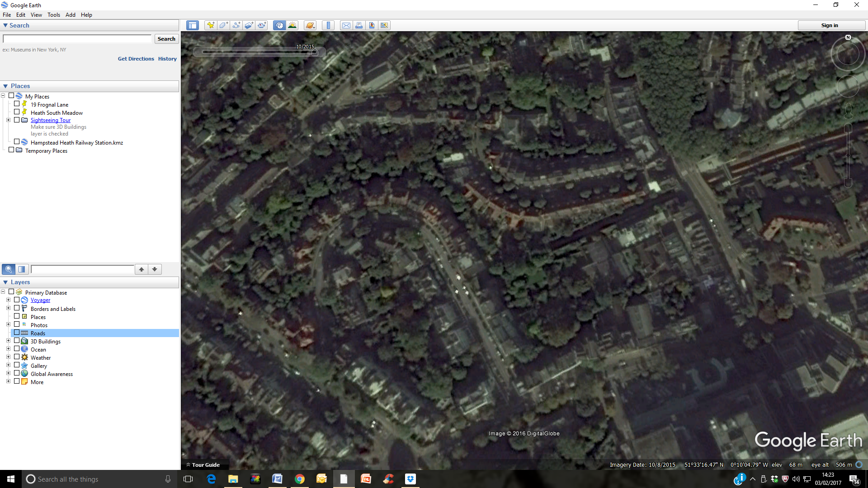
Task: Check the Temporary Places checkbox
Action: 11,150
